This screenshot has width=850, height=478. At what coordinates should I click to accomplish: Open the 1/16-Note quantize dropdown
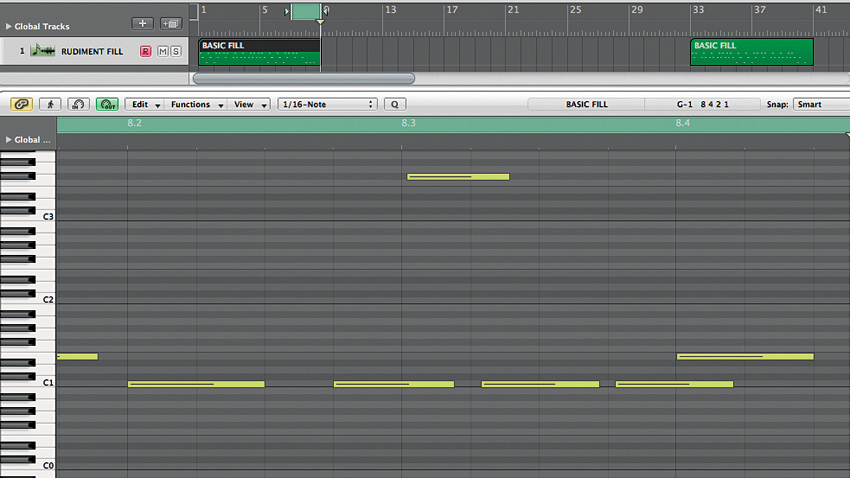coord(327,104)
